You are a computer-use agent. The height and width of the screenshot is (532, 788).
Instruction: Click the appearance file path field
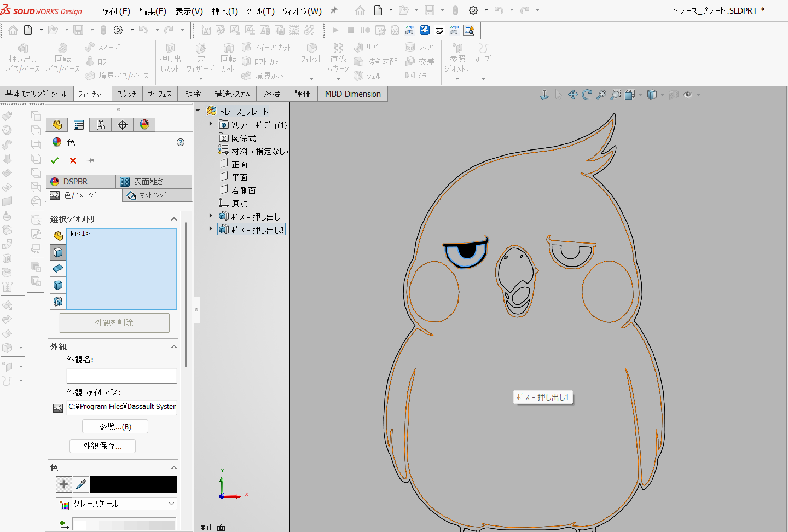121,407
